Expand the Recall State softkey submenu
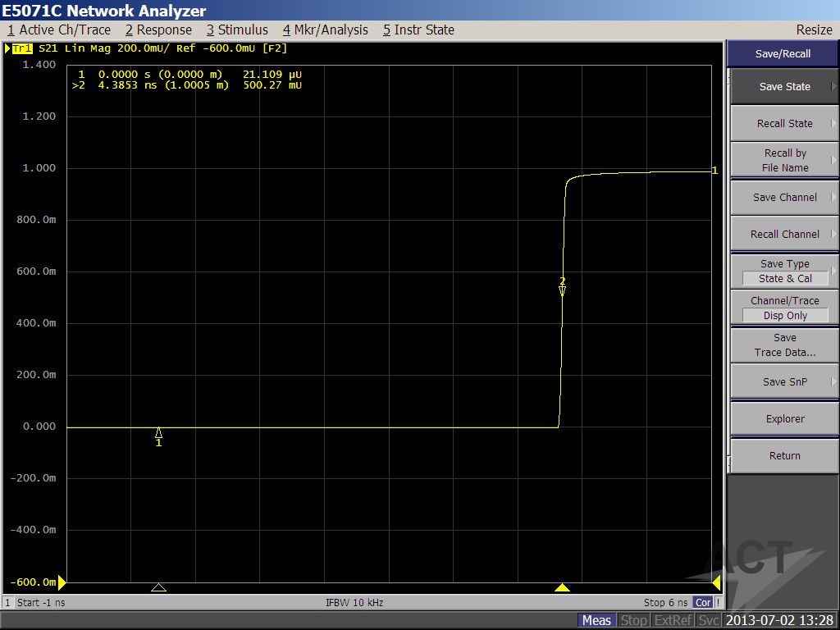This screenshot has width=840, height=630. 784,123
